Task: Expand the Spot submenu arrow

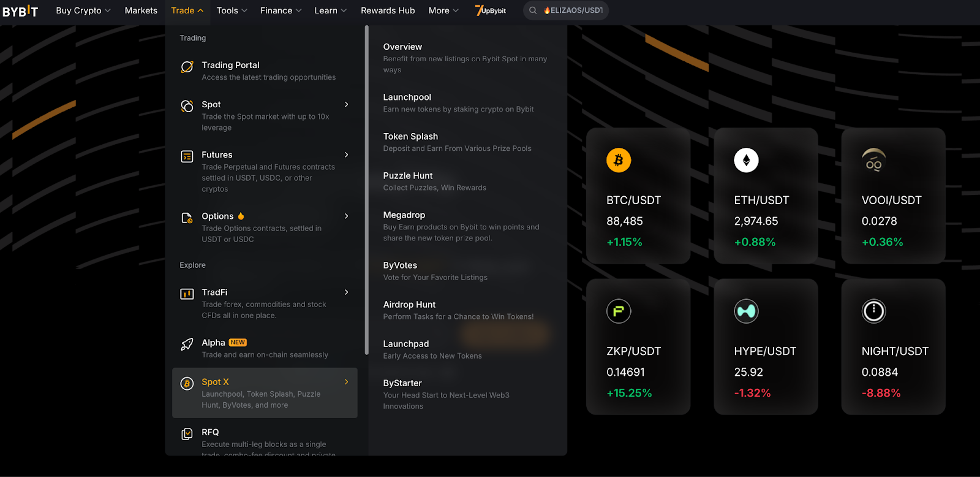Action: (347, 105)
